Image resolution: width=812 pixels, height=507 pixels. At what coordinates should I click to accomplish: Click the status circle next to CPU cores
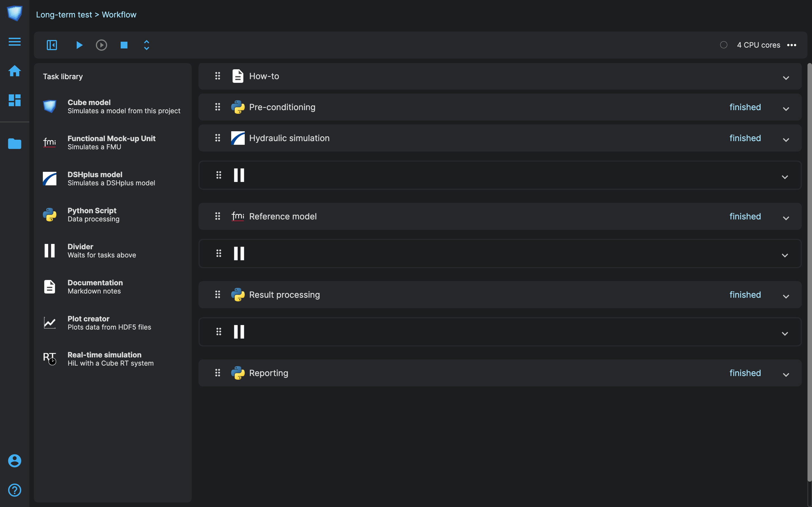point(723,45)
